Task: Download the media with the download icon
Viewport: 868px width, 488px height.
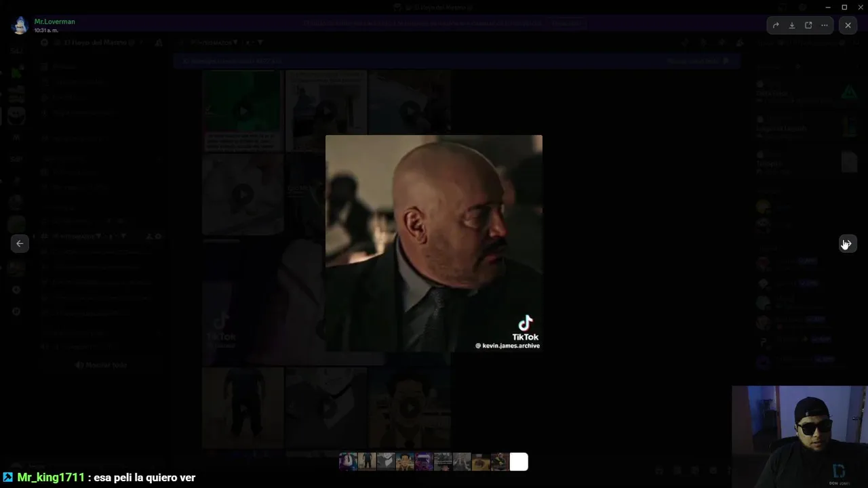Action: point(792,25)
